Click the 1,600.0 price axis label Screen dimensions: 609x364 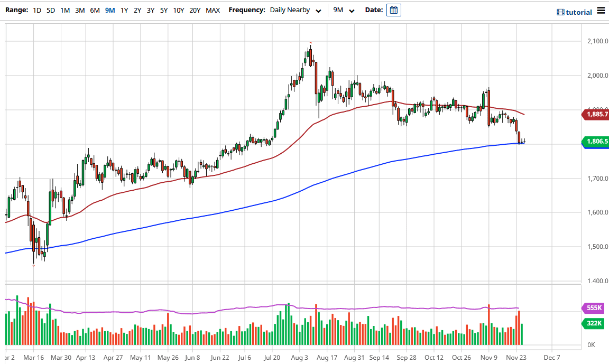tap(598, 212)
